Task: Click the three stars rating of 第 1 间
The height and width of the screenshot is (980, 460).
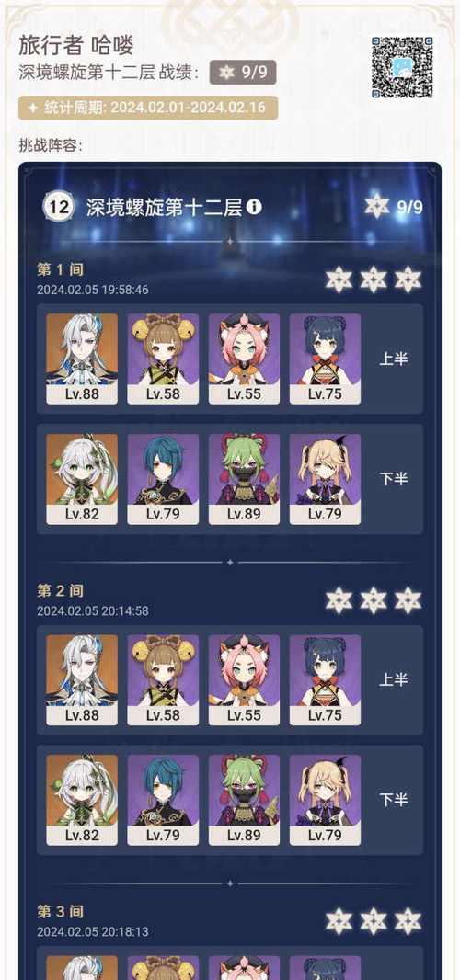Action: (x=374, y=279)
